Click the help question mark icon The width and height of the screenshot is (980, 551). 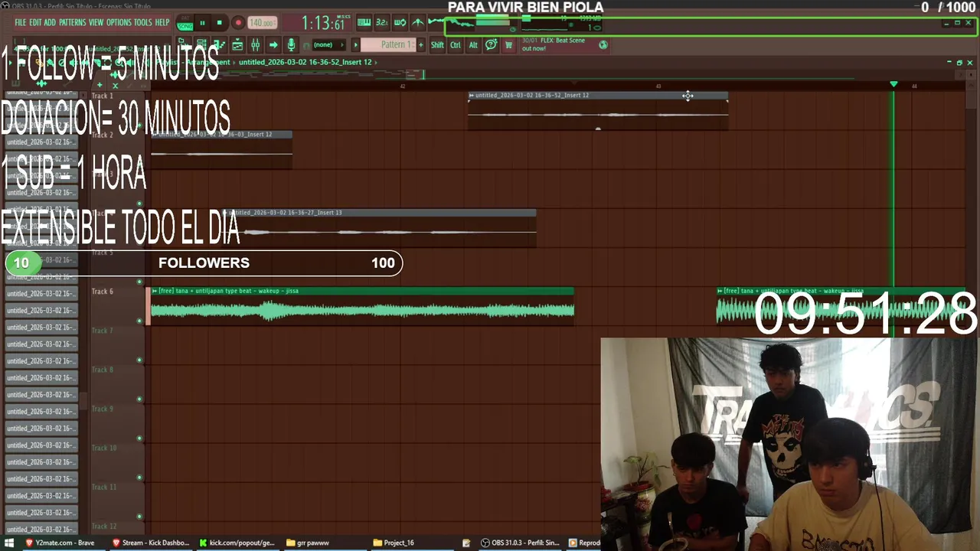[x=491, y=44]
